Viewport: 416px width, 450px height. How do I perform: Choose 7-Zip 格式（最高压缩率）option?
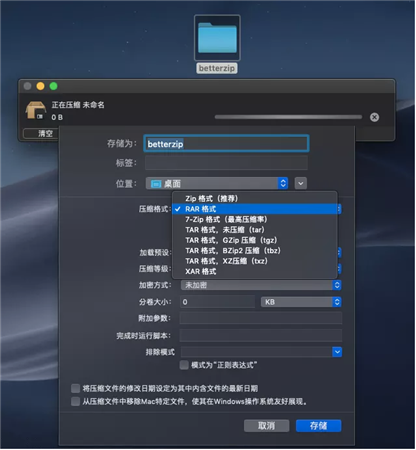tap(255, 219)
